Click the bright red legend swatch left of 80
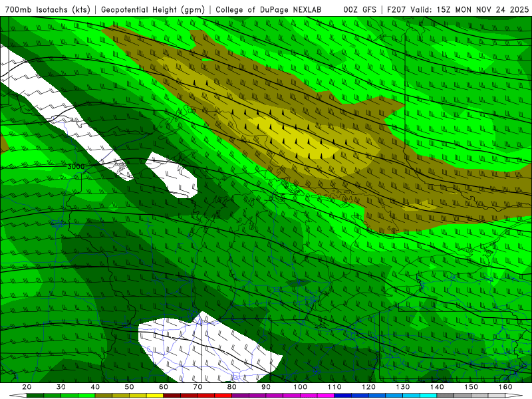 [x=223, y=396]
